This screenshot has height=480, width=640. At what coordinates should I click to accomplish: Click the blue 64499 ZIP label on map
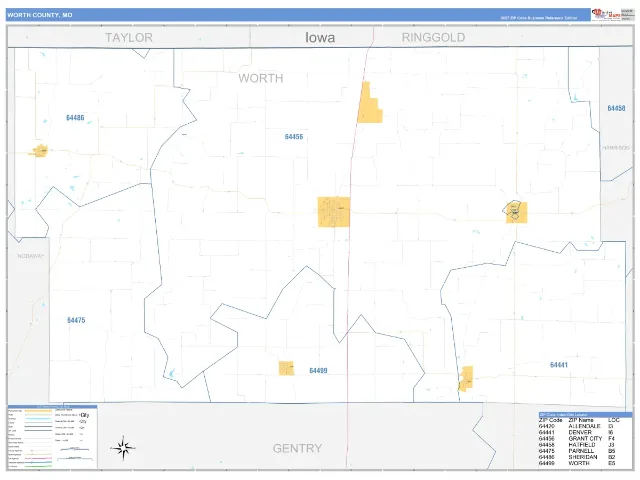click(318, 371)
